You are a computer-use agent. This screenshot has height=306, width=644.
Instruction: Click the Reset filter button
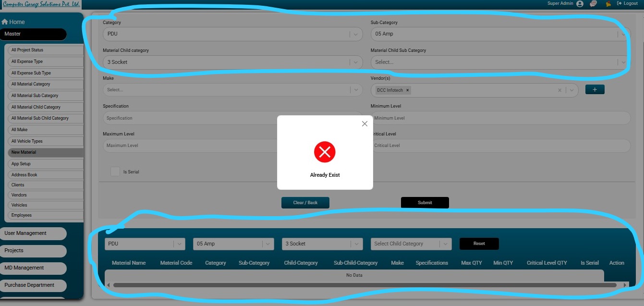[479, 244]
